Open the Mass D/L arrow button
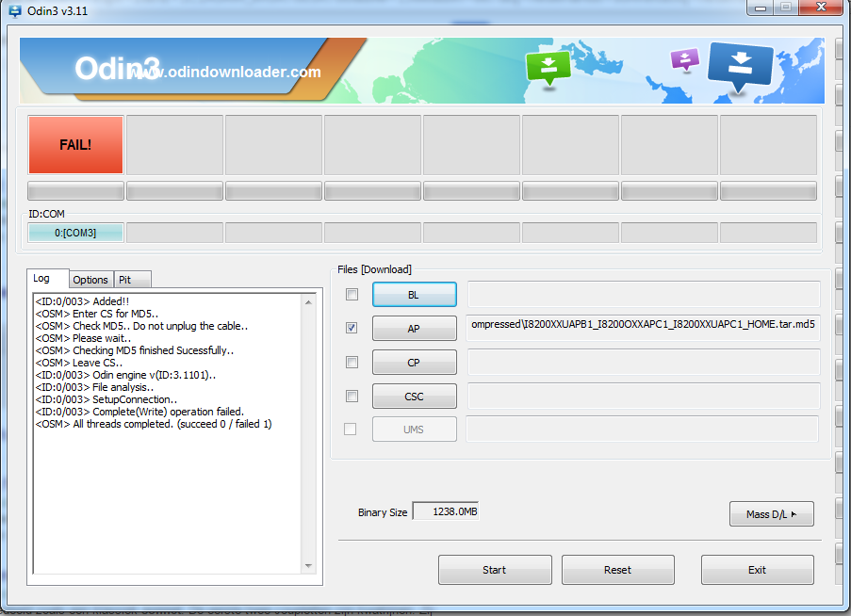This screenshot has height=616, width=851. pos(771,513)
